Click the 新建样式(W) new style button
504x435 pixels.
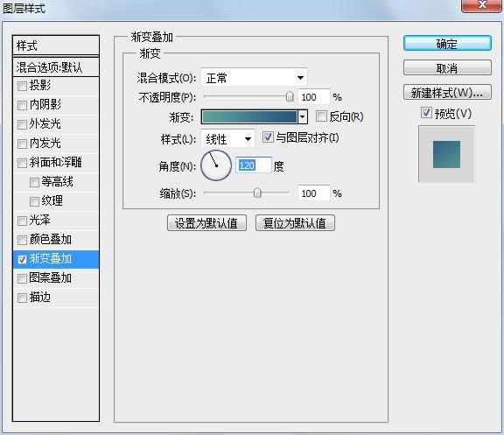447,93
